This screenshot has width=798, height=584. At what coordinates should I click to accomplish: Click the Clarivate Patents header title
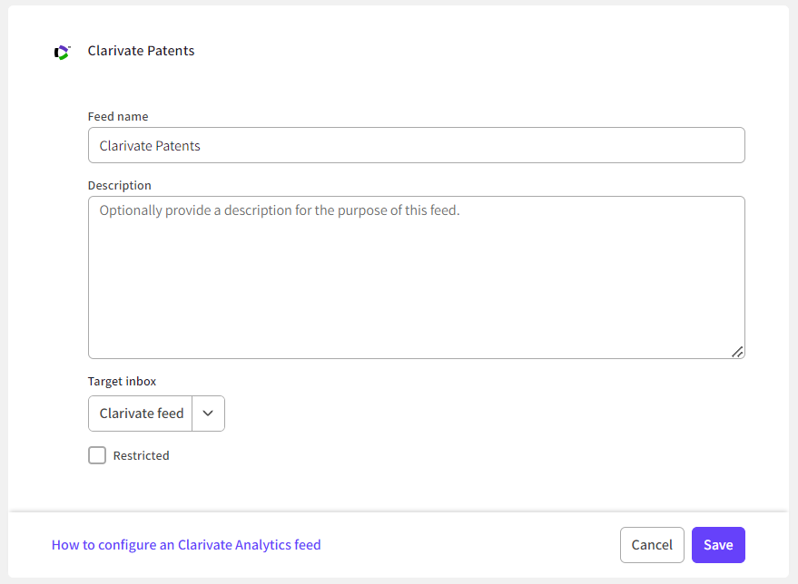tap(141, 51)
